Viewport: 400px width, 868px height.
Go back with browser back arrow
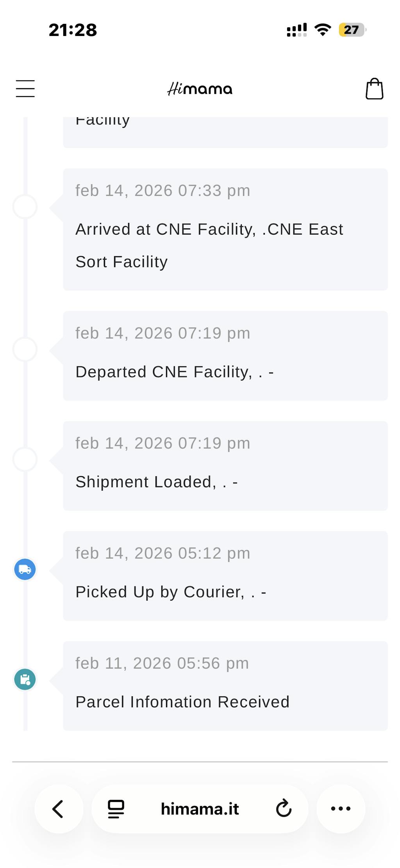click(59, 809)
